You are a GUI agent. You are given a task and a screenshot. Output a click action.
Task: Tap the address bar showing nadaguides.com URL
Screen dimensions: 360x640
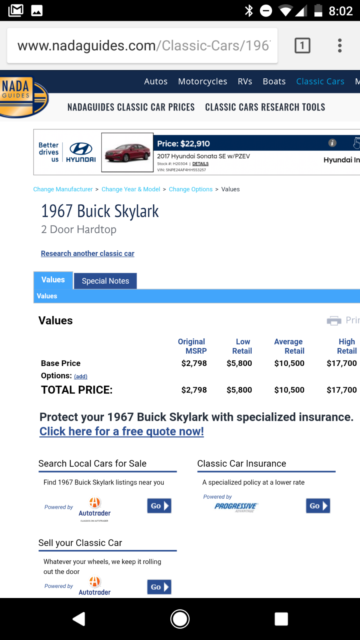pos(142,46)
